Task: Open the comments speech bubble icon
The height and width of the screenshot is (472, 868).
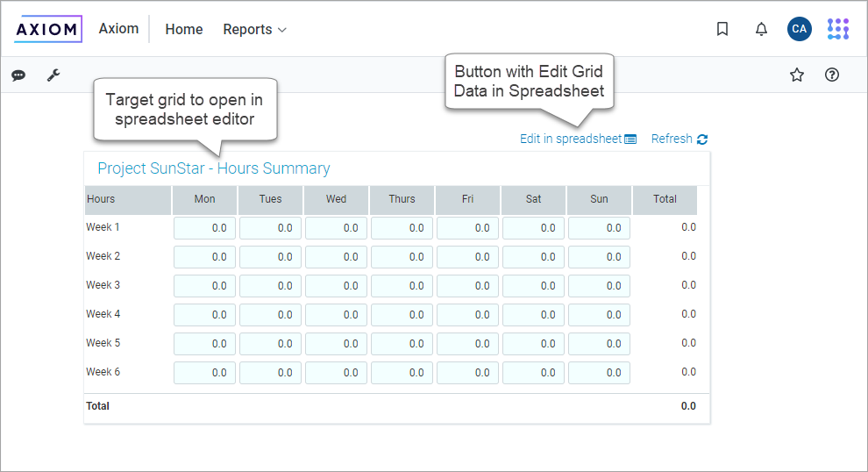Action: coord(18,75)
